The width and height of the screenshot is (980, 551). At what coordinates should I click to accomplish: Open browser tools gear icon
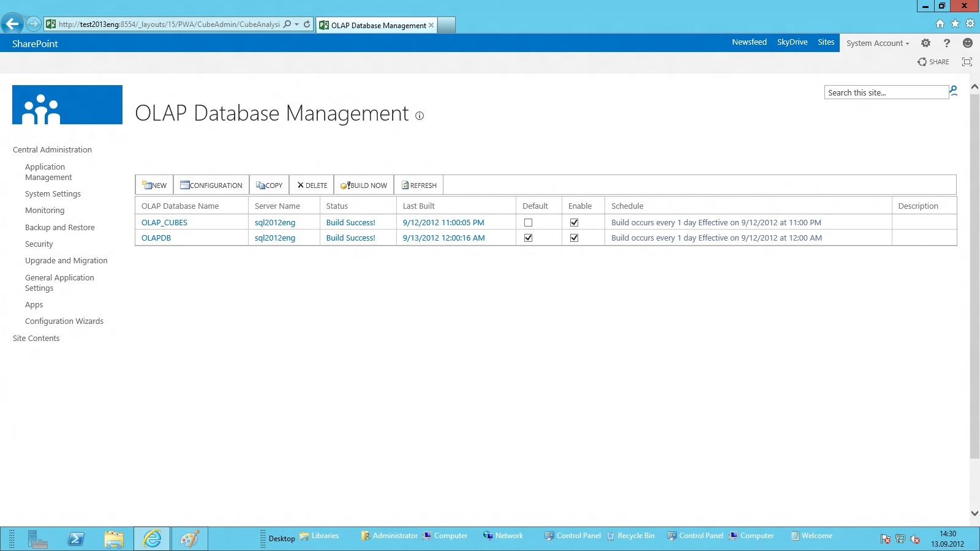coord(970,24)
